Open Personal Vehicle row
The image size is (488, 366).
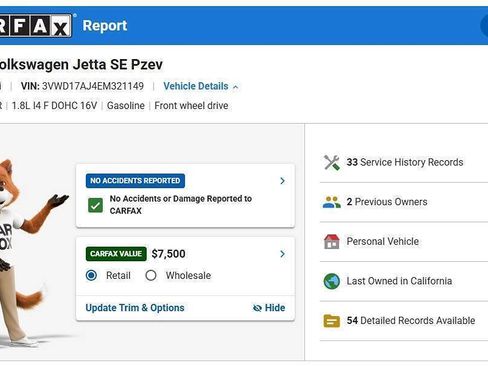pyautogui.click(x=404, y=242)
